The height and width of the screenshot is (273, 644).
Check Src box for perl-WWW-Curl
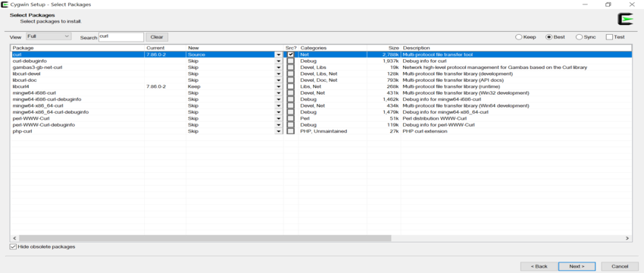[x=291, y=118]
